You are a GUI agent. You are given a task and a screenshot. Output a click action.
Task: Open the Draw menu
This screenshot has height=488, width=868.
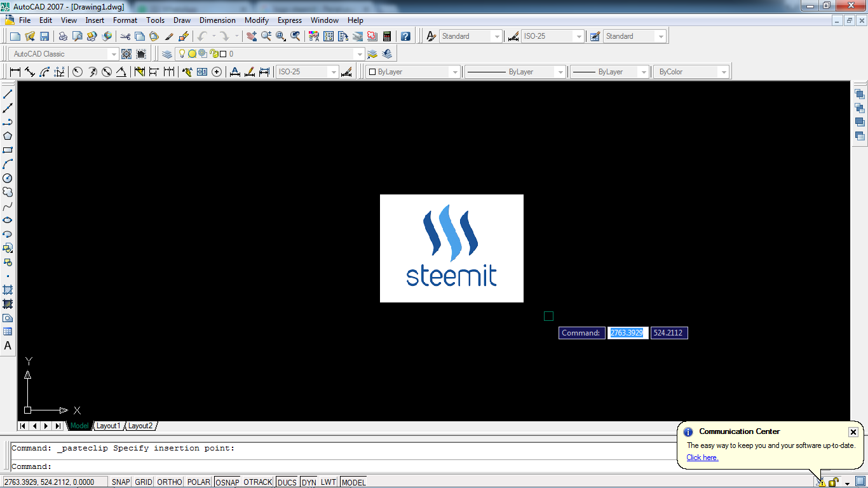pos(182,20)
